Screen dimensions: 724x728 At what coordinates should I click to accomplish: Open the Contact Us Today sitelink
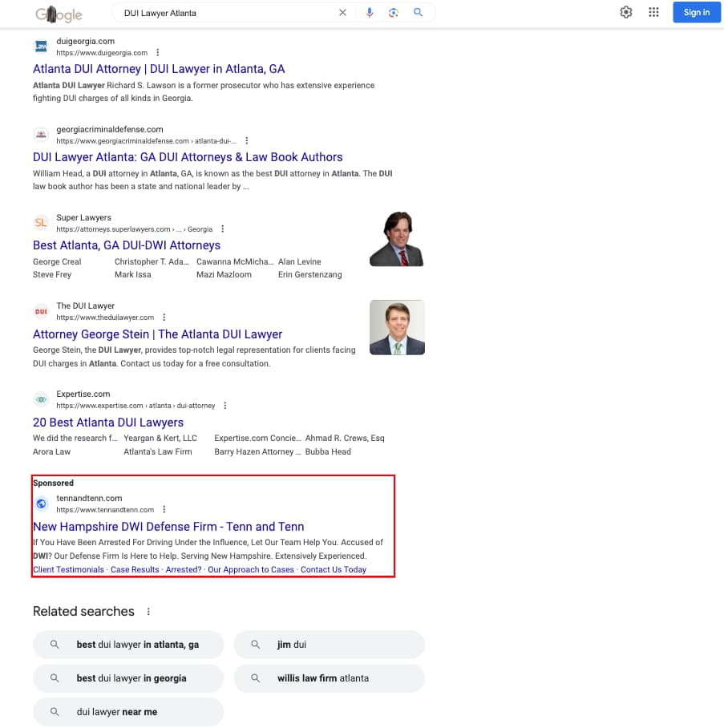pyautogui.click(x=334, y=569)
